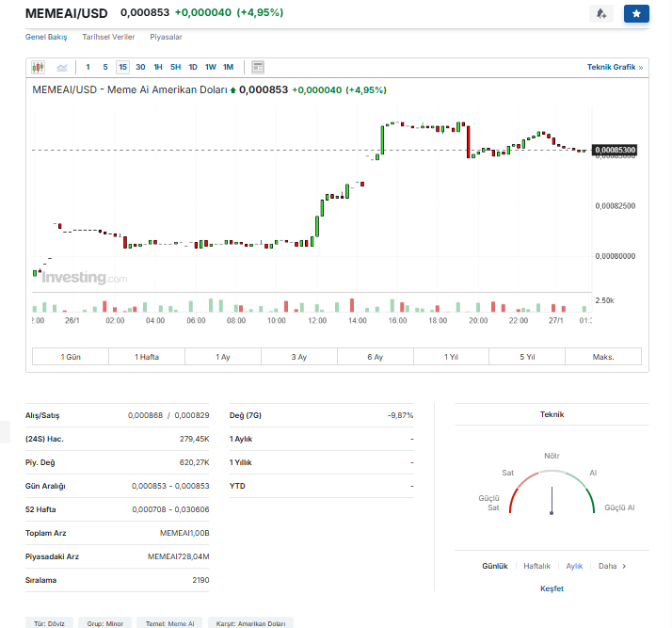Set chart range to Maks.
This screenshot has height=628, width=672.
pyautogui.click(x=603, y=357)
